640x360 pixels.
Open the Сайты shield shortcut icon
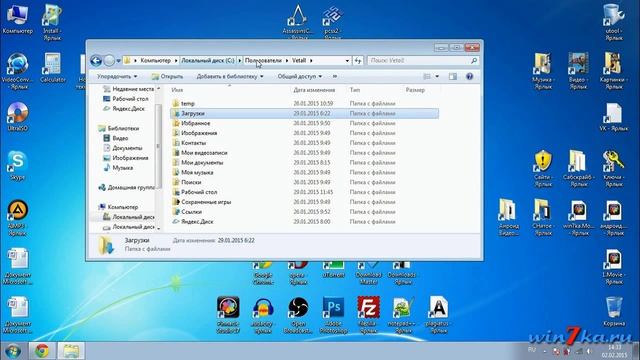click(x=543, y=169)
